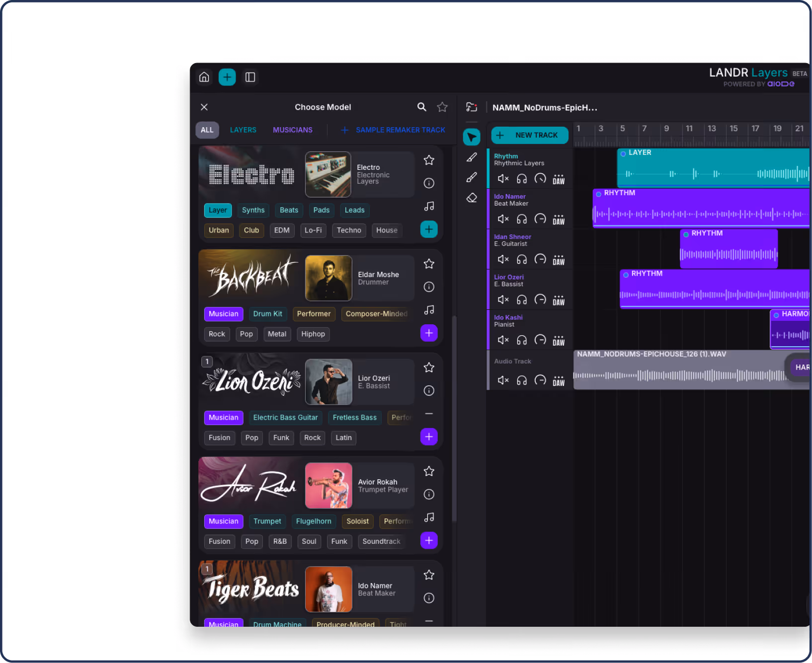Image resolution: width=812 pixels, height=663 pixels.
Task: Favorite Avior Rokah trumpet player card
Action: [x=429, y=471]
